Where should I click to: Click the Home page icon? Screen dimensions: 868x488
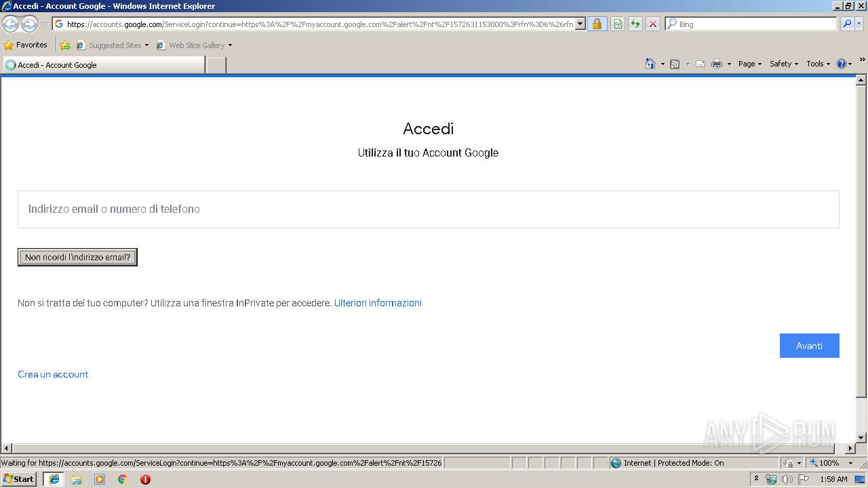[650, 64]
